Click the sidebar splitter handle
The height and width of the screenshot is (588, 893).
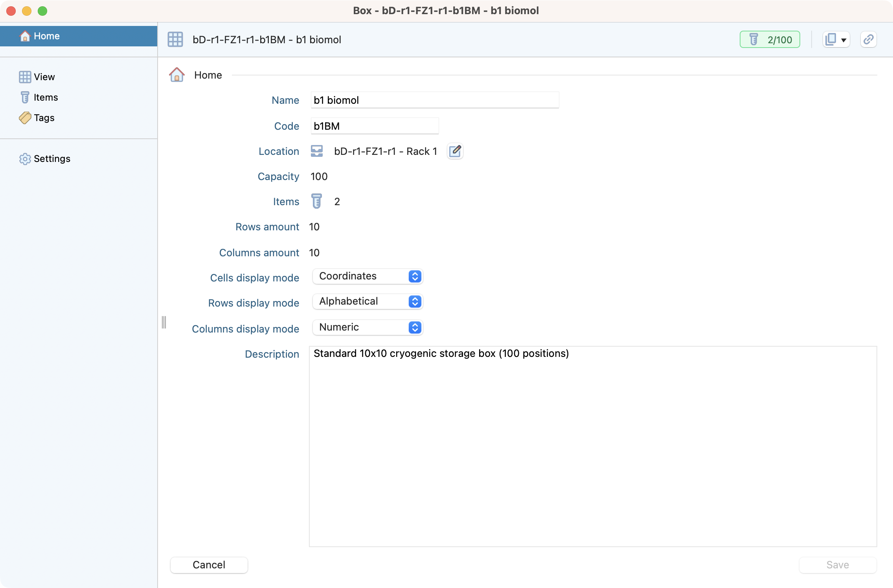click(164, 322)
